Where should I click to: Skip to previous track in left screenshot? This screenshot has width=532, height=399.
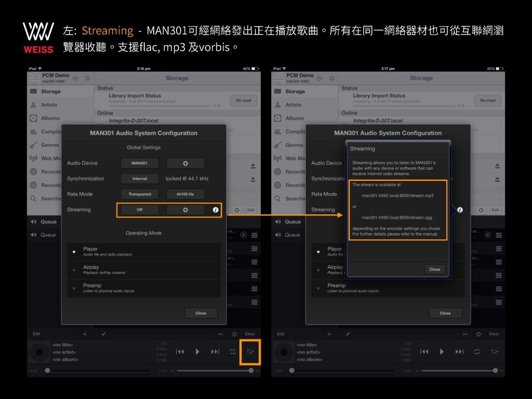tap(180, 352)
